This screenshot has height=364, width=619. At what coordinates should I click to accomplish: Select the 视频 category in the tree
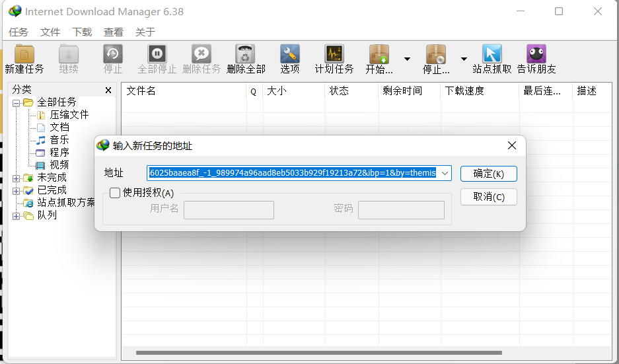[59, 165]
